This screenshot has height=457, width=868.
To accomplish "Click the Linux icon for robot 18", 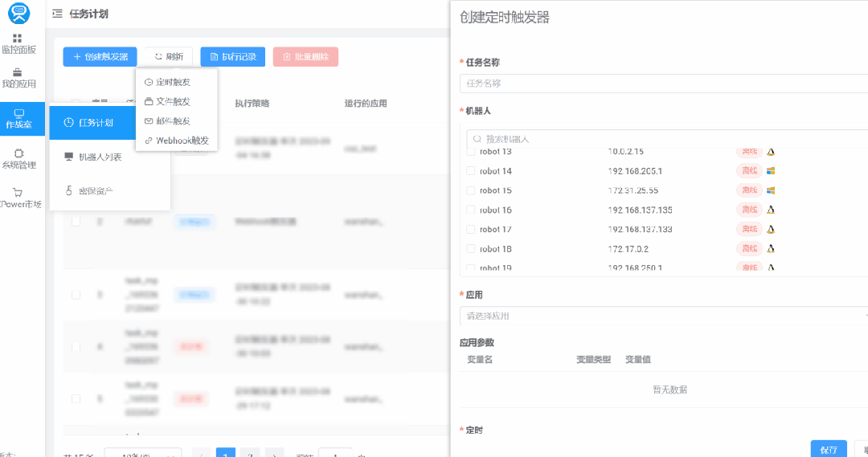I will [x=771, y=249].
